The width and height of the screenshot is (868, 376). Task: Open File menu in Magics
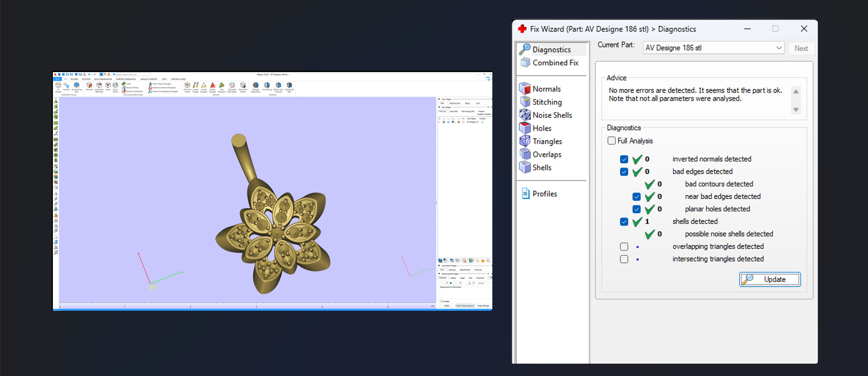(x=57, y=79)
